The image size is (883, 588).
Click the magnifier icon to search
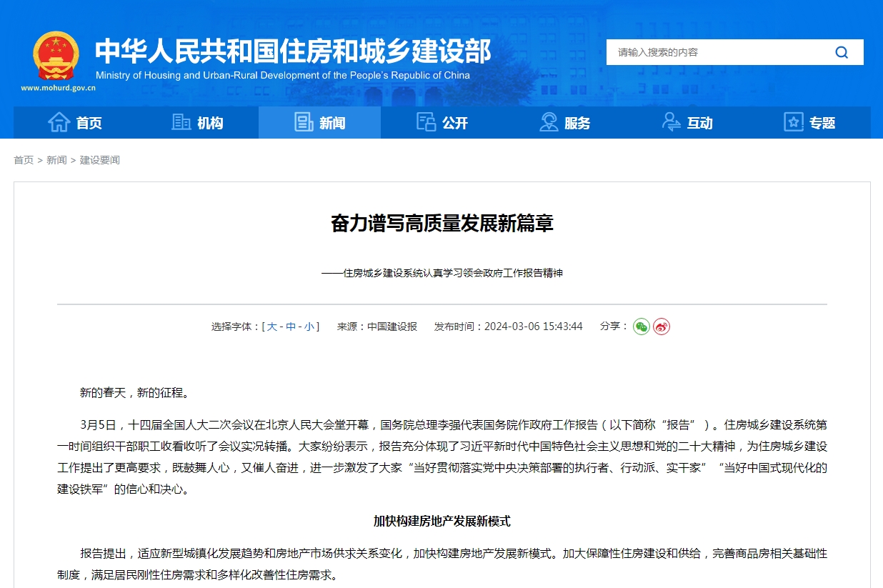842,52
